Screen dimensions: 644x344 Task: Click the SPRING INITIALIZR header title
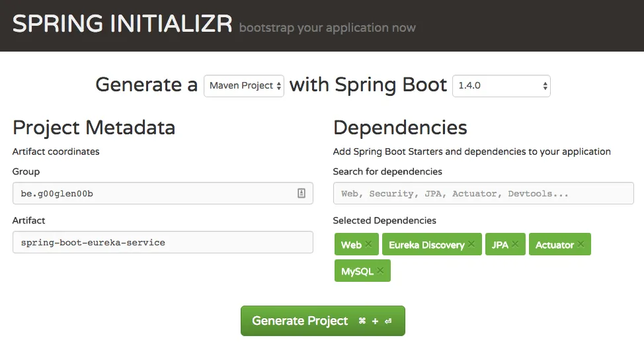(x=122, y=24)
